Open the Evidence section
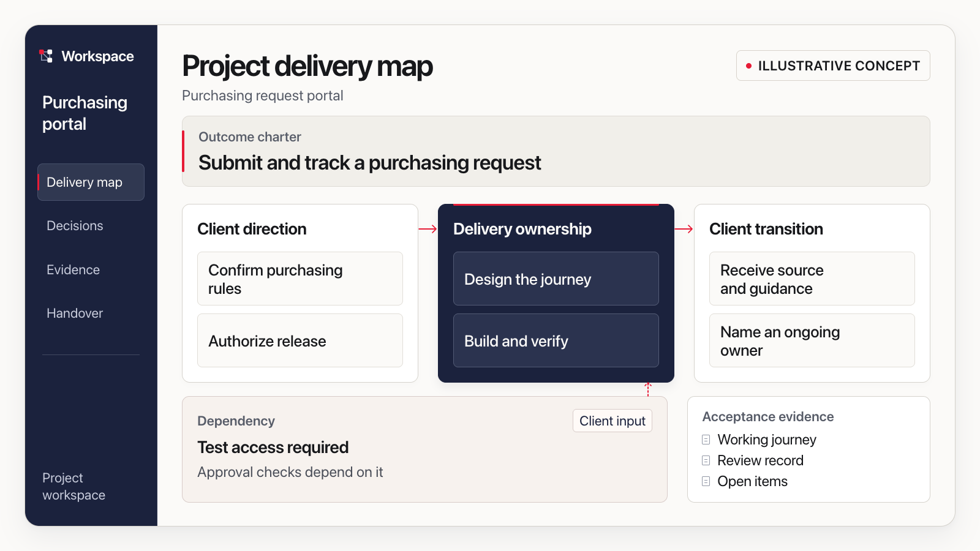This screenshot has width=980, height=551. [x=73, y=269]
